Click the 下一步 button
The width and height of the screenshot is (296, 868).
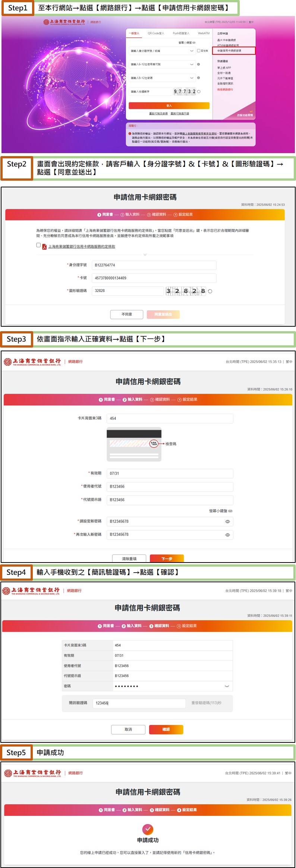tap(167, 558)
